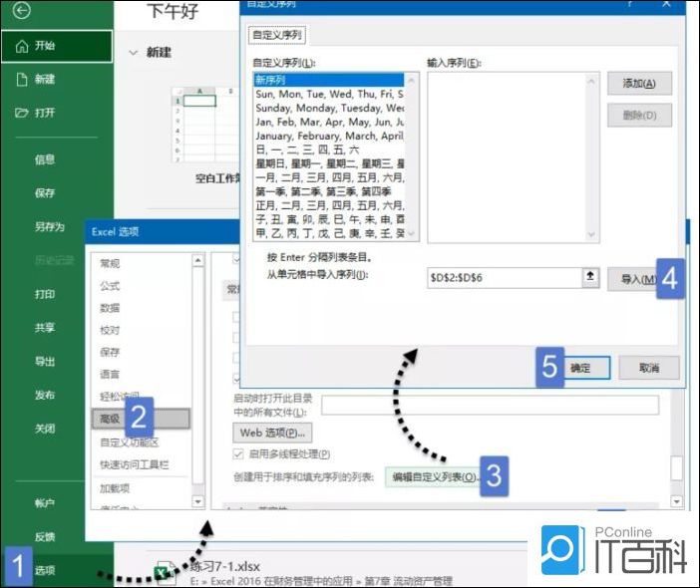Click the new document icon beside 新建
Viewport: 700px width, 588px height.
click(x=21, y=80)
